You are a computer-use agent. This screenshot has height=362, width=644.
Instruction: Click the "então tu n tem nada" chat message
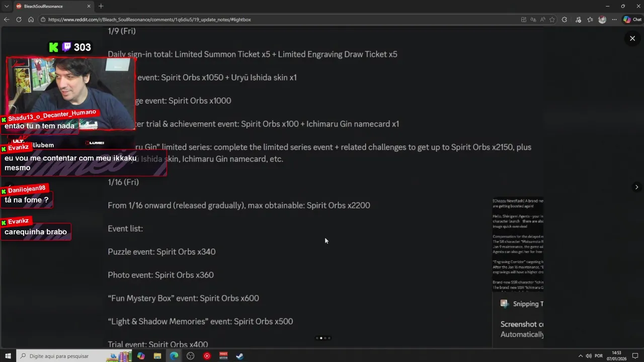coord(40,126)
